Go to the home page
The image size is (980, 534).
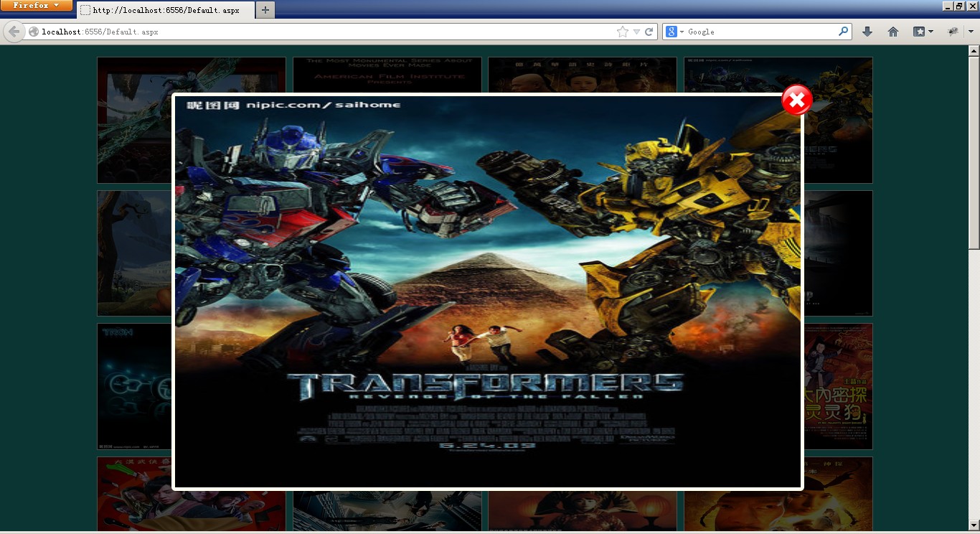[x=893, y=32]
